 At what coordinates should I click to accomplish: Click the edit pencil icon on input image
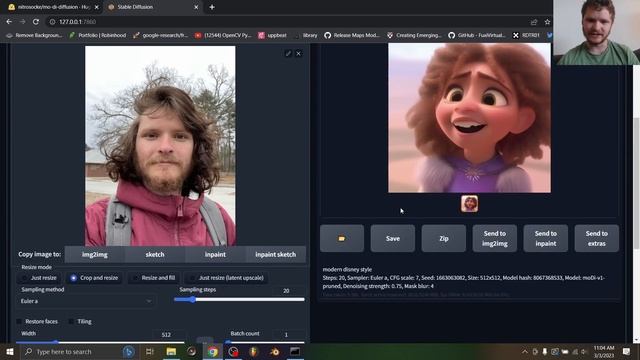pos(288,53)
